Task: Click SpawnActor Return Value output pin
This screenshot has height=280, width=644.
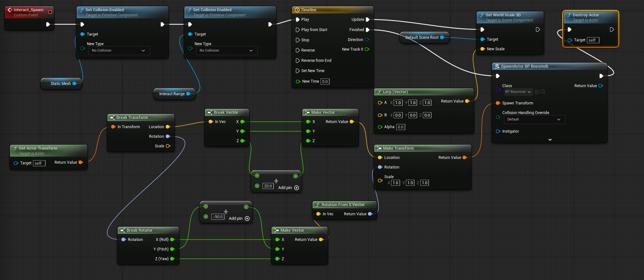Action: pos(601,86)
